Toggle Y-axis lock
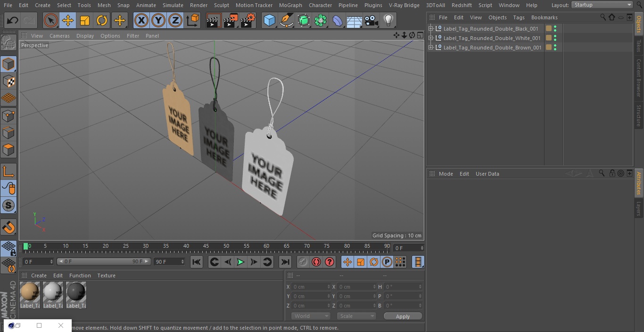 click(x=158, y=21)
